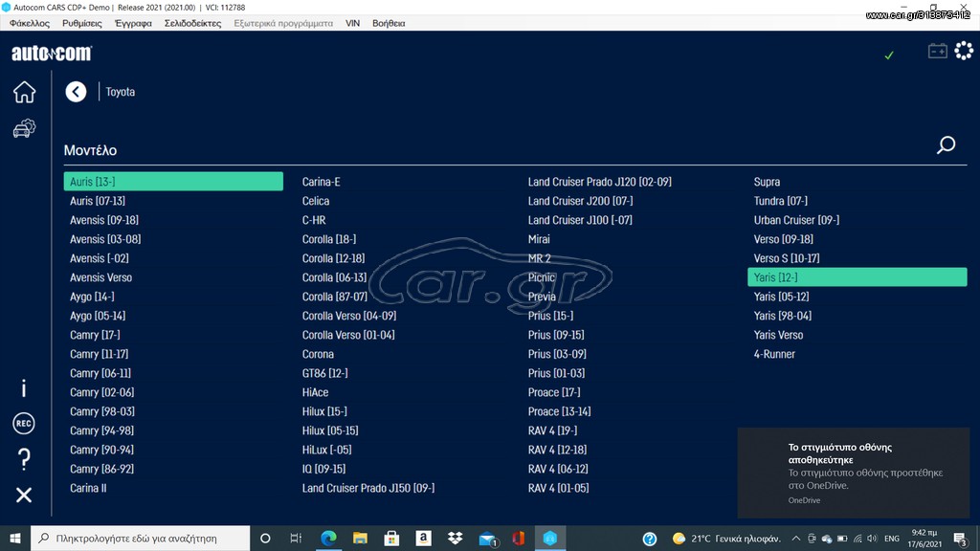Open Dropbox taskbar icon

(x=455, y=538)
